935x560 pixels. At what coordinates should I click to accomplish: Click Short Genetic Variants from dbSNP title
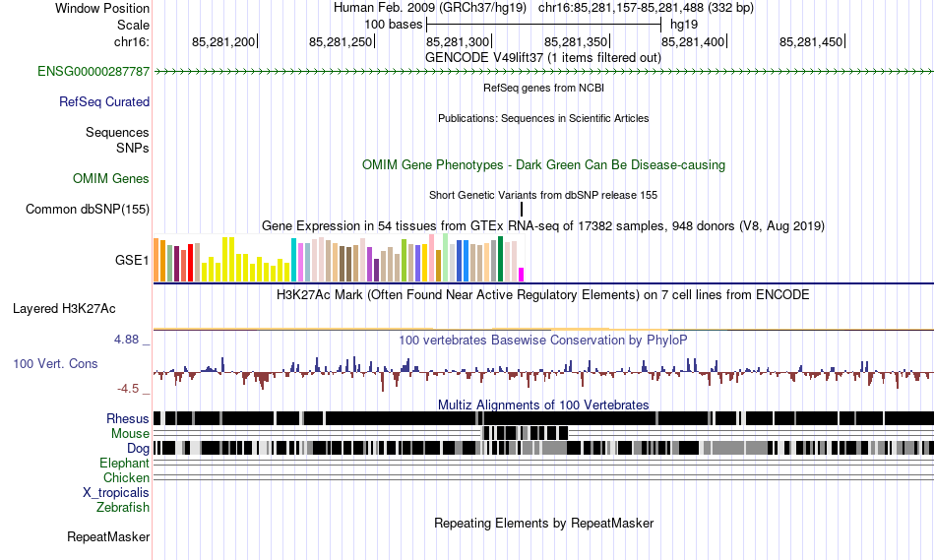[543, 195]
